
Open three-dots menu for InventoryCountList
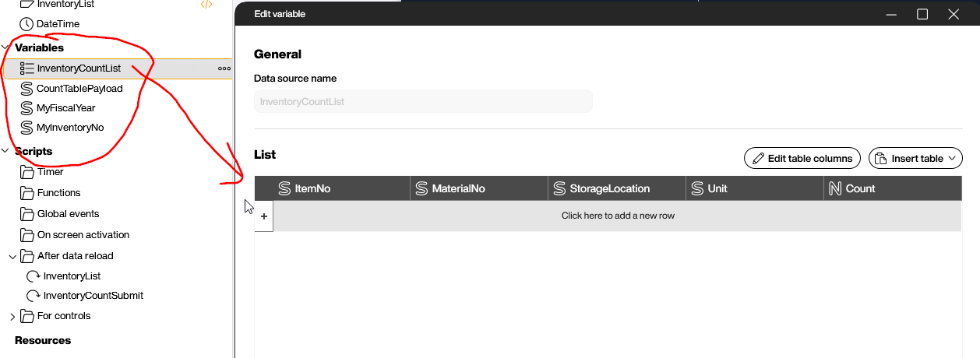[224, 68]
